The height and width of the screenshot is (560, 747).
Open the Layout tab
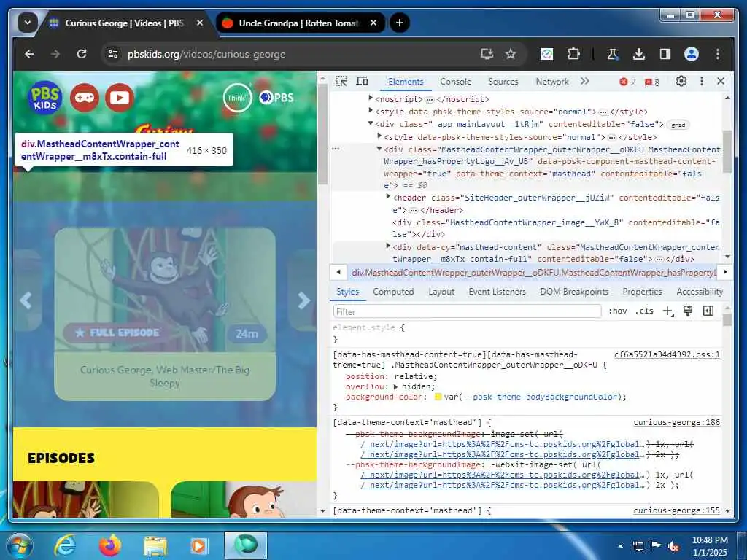pyautogui.click(x=441, y=292)
